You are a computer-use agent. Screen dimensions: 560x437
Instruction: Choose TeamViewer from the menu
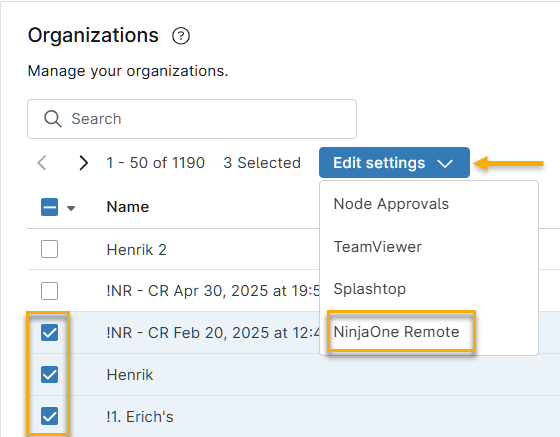429,247
